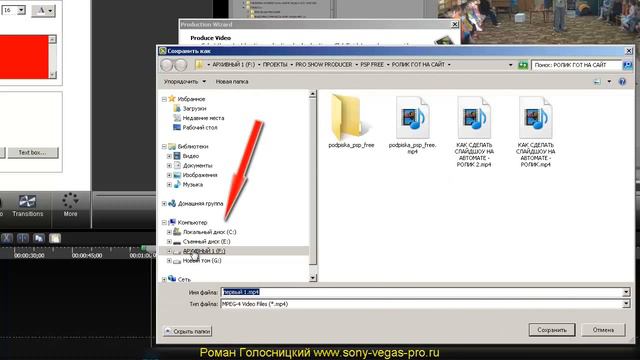This screenshot has height=360, width=640.
Task: Select Загрузки in the navigation pane
Action: (194, 109)
